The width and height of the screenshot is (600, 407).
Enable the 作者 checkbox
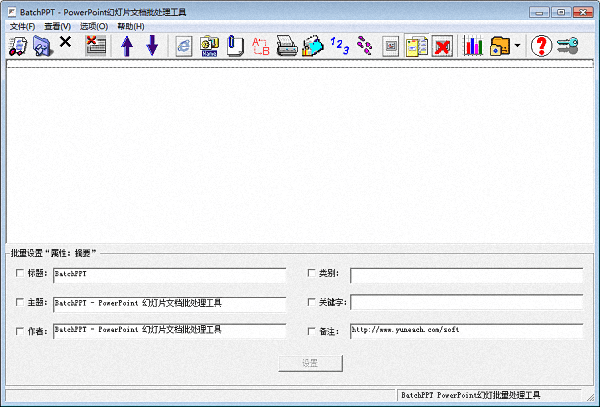click(20, 331)
